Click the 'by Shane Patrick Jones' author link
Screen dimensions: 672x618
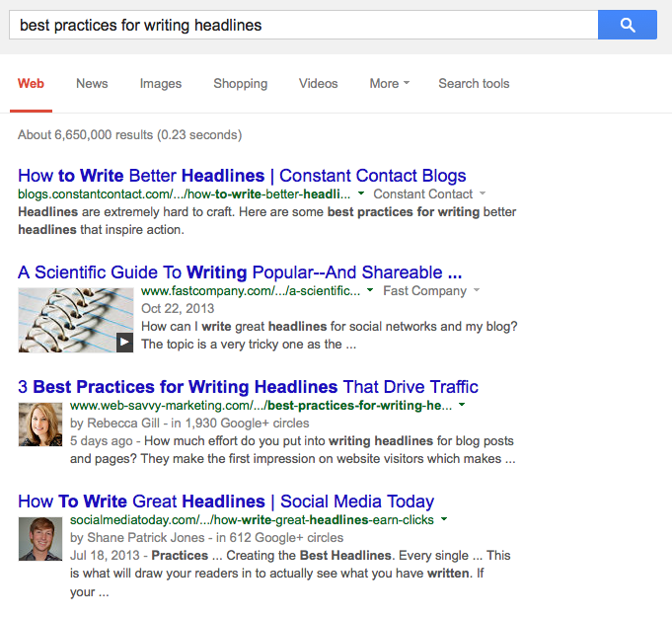pyautogui.click(x=137, y=537)
